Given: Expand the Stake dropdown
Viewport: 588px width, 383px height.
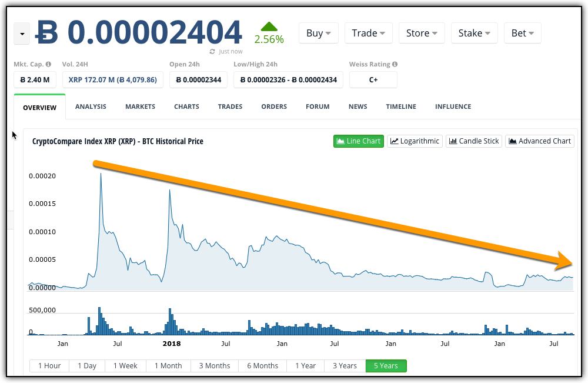Looking at the screenshot, I should coord(474,33).
